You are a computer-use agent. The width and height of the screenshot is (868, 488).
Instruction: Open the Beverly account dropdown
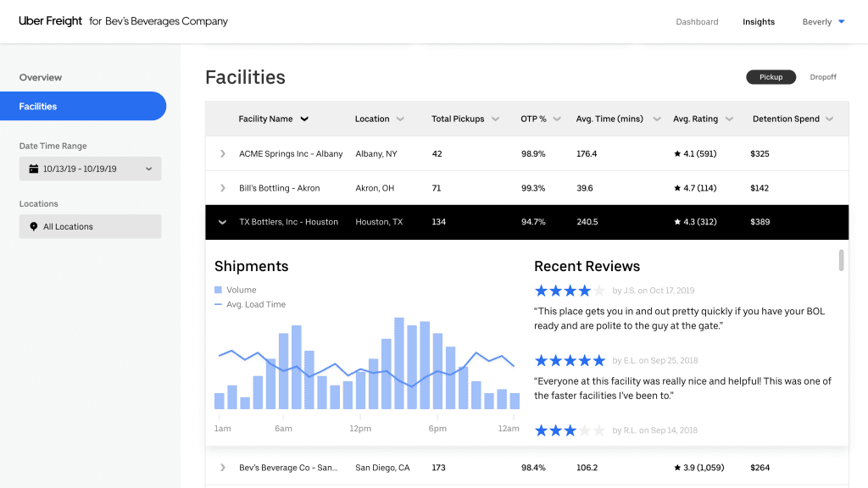[821, 22]
